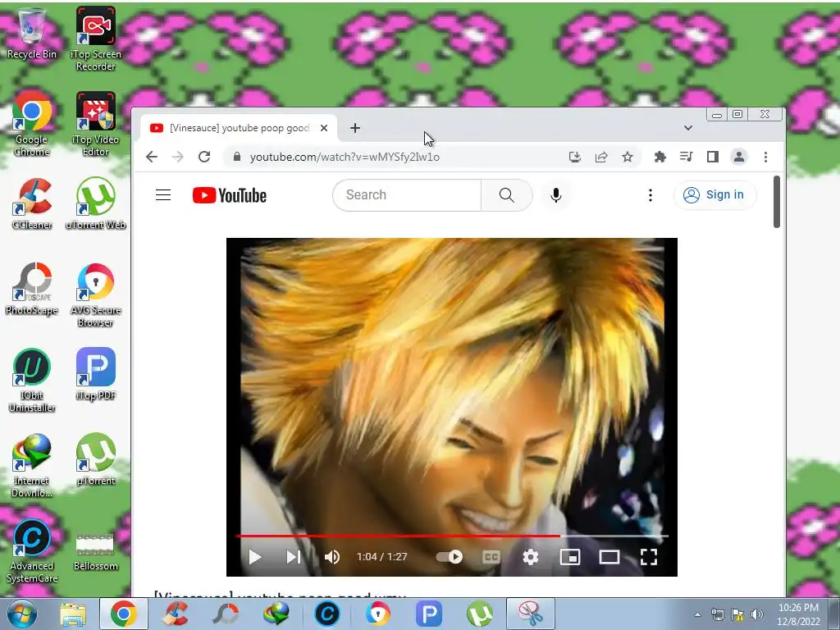Viewport: 840px width, 630px height.
Task: Show hidden tray icons arrow
Action: (x=697, y=614)
